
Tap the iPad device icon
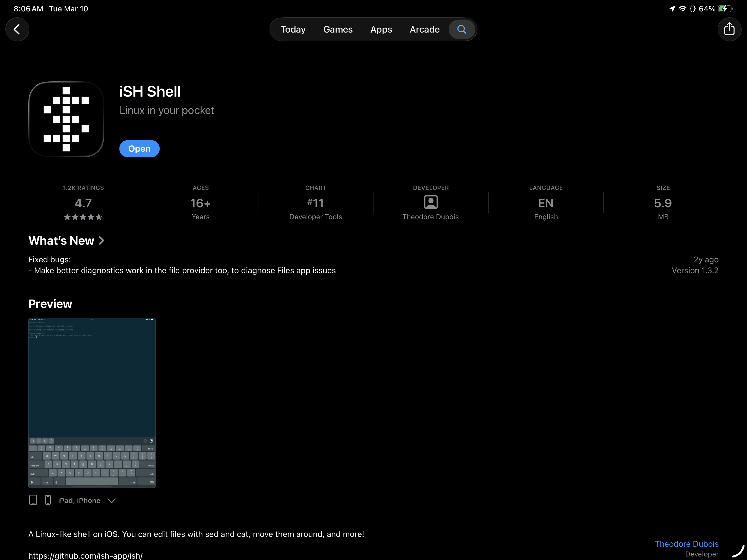[33, 500]
